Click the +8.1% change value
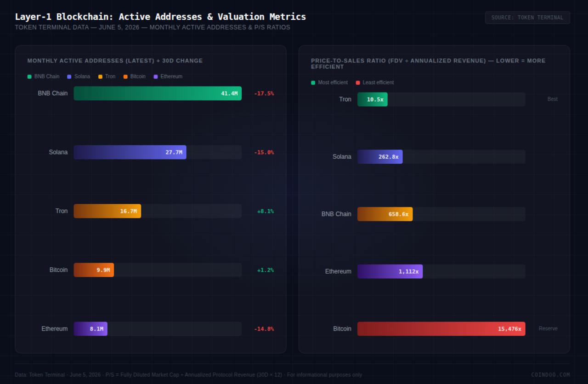This screenshot has width=588, height=384. [x=266, y=211]
